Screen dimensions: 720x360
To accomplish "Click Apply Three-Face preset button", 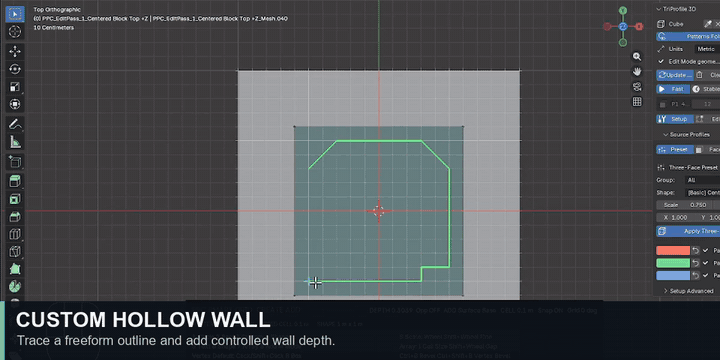I will pos(688,231).
